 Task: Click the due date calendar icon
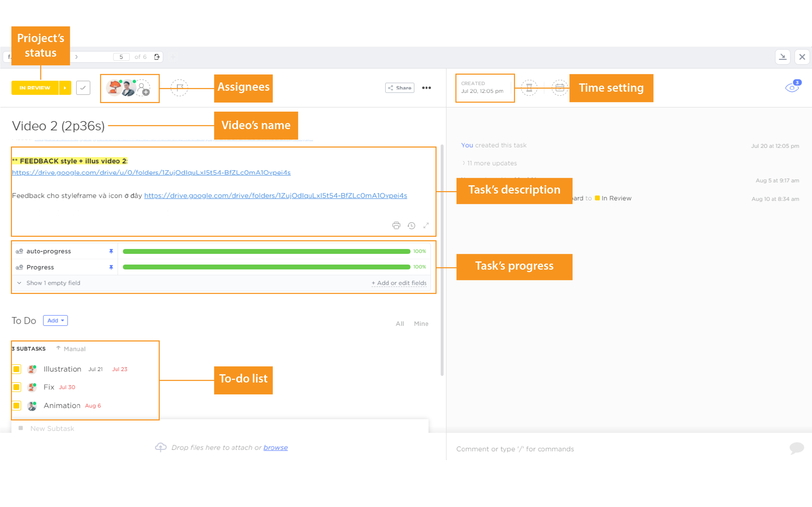560,88
